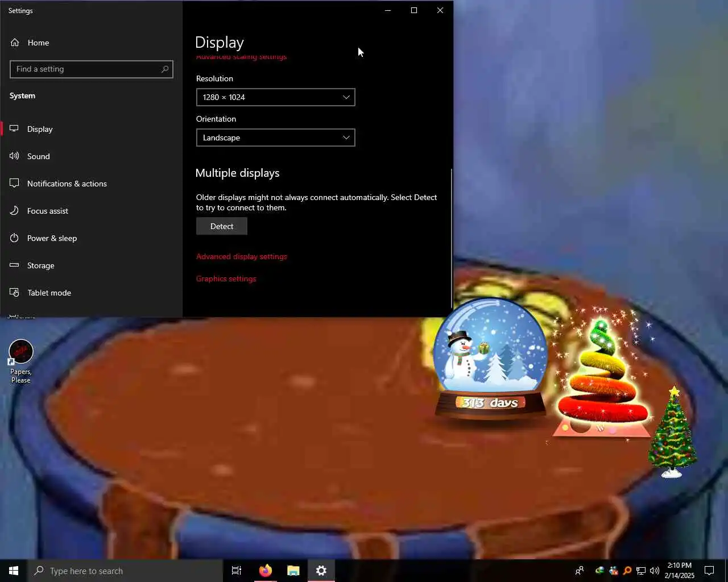
Task: Open the Resolution dropdown showing 1280 × 1024
Action: coord(275,97)
